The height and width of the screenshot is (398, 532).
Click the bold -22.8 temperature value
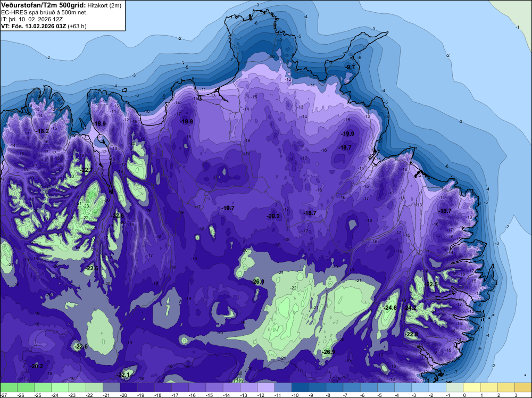[412, 335]
